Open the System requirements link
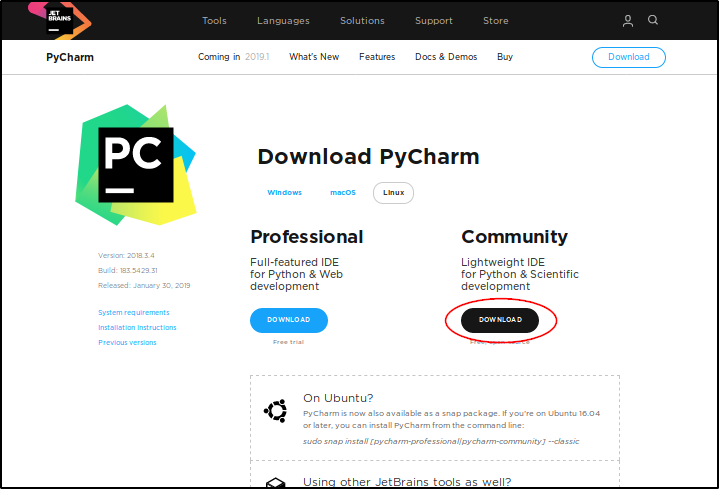Viewport: 719px width, 489px height. click(134, 313)
